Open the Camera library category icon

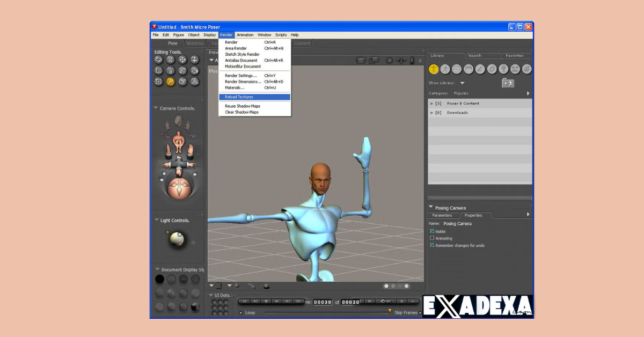pyautogui.click(x=516, y=69)
